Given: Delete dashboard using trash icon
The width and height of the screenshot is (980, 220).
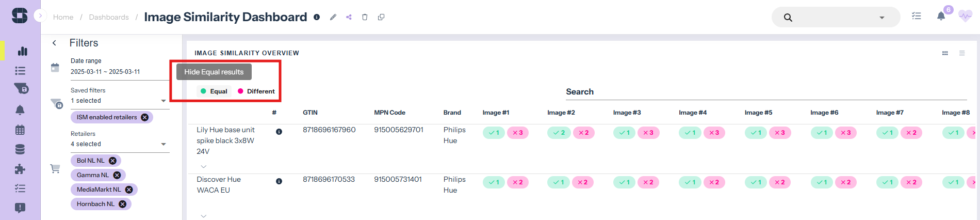Looking at the screenshot, I should click(365, 17).
